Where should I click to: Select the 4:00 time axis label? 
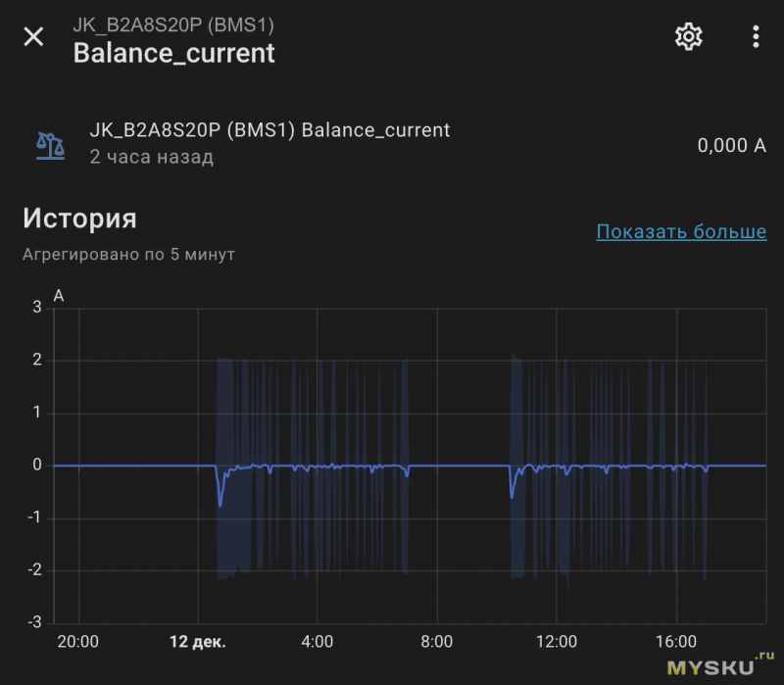tap(317, 643)
